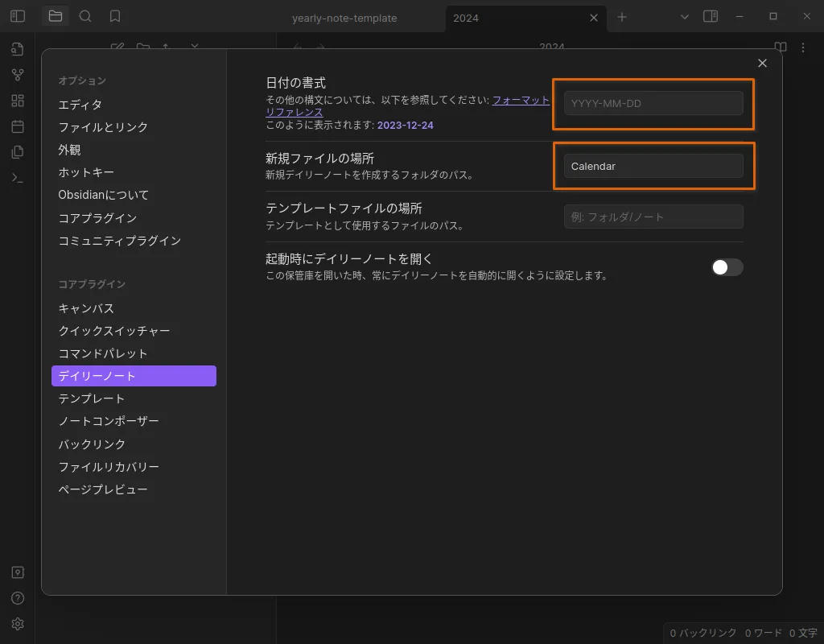The width and height of the screenshot is (824, 644).
Task: Click the insert template ribbon icon
Action: pyautogui.click(x=18, y=152)
